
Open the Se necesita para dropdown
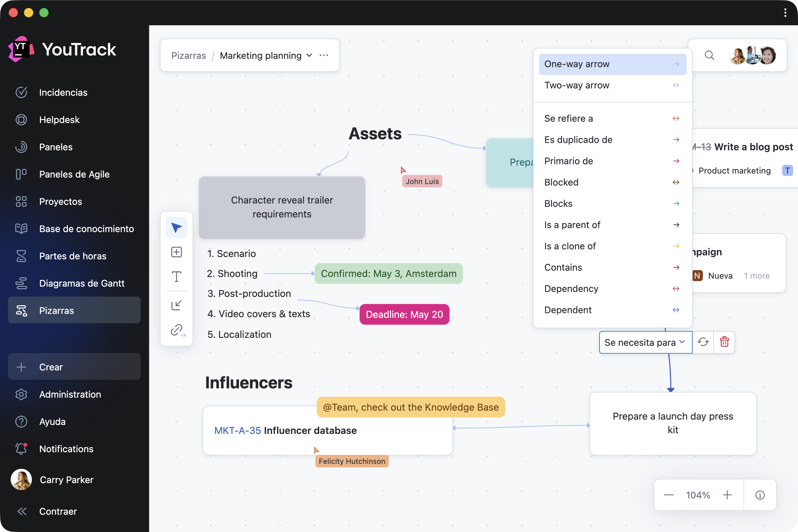tap(645, 342)
